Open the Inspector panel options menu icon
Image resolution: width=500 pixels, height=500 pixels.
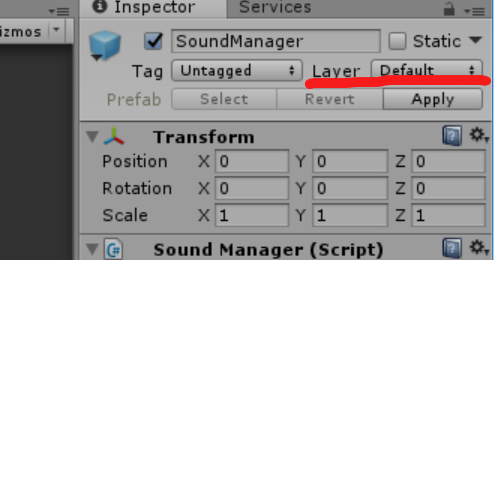pos(474,12)
